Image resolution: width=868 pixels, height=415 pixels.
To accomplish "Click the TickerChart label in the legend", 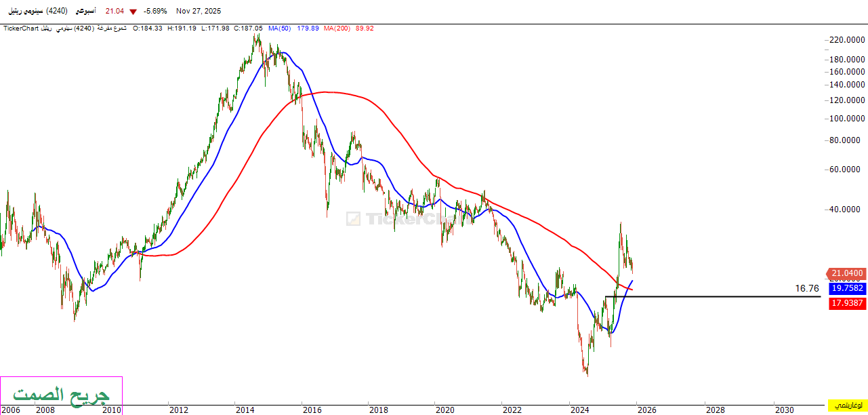I will (20, 28).
